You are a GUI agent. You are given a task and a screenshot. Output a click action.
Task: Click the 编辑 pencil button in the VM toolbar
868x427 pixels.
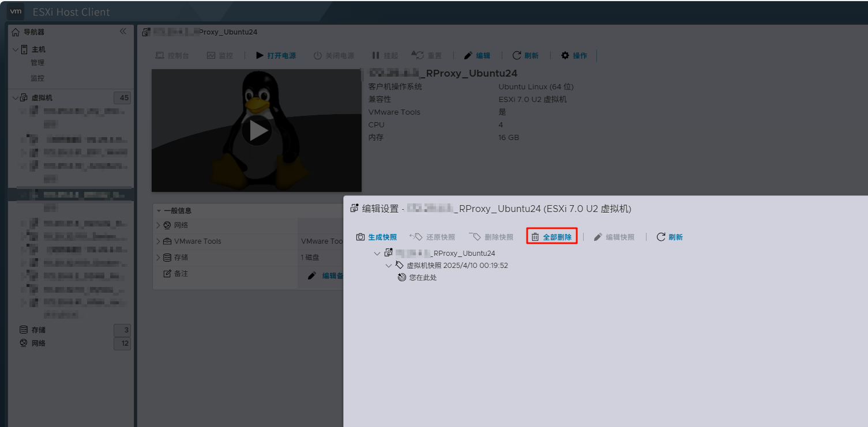pos(477,55)
